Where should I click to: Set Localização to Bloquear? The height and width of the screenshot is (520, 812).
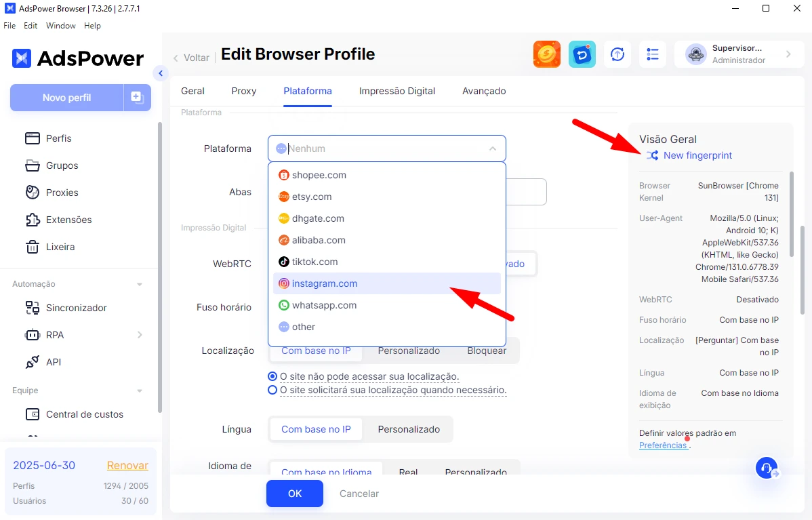487,351
